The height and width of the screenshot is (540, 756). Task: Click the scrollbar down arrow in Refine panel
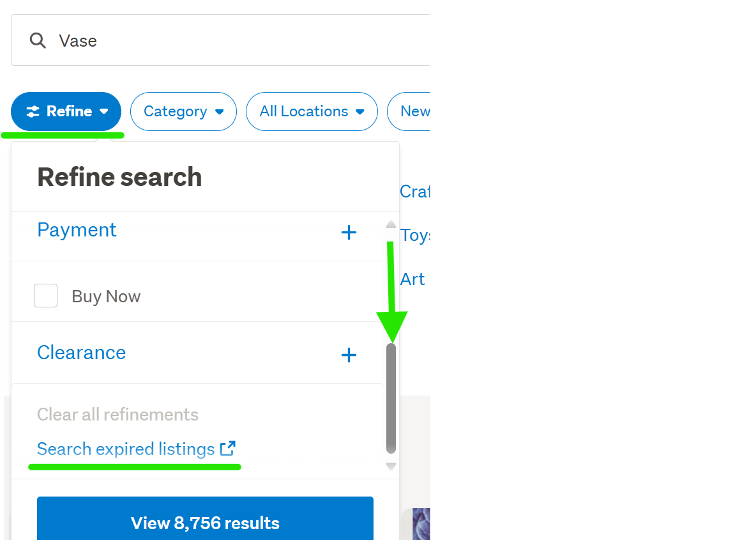click(391, 467)
